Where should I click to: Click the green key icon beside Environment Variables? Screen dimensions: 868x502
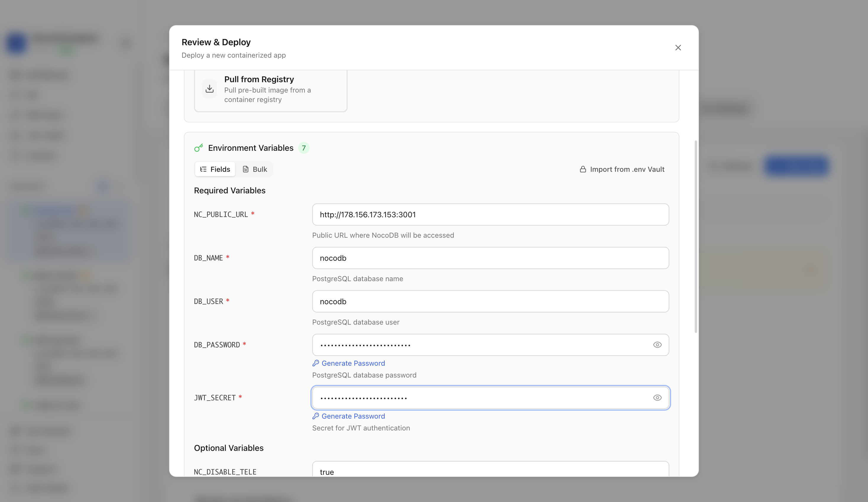point(198,148)
